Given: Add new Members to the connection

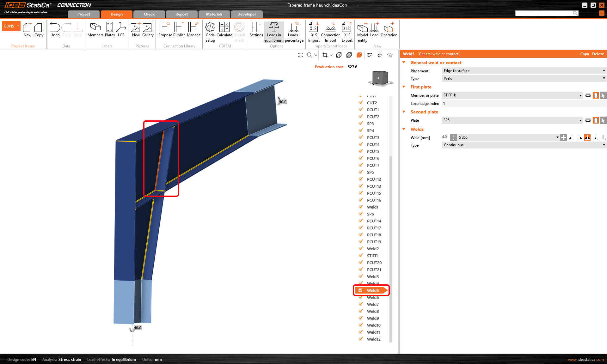Looking at the screenshot, I should [95, 30].
